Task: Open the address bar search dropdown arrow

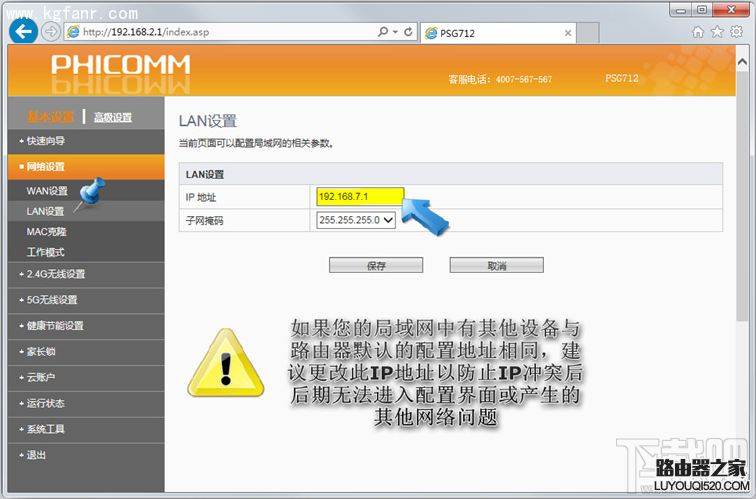Action: (x=395, y=32)
